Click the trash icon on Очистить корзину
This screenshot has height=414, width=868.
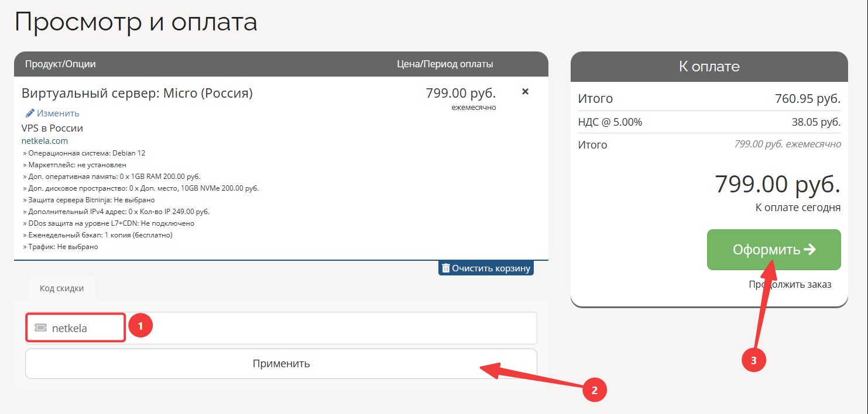click(446, 268)
